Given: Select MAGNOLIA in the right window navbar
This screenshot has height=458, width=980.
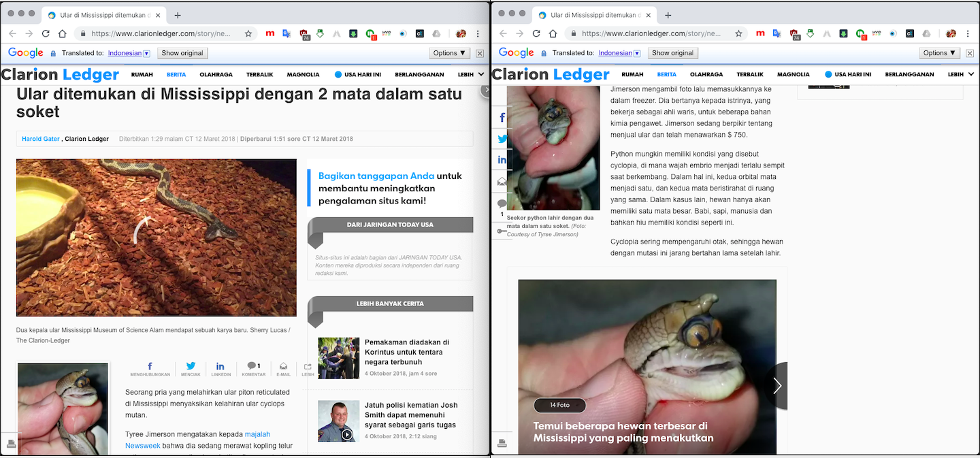Looking at the screenshot, I should click(794, 75).
